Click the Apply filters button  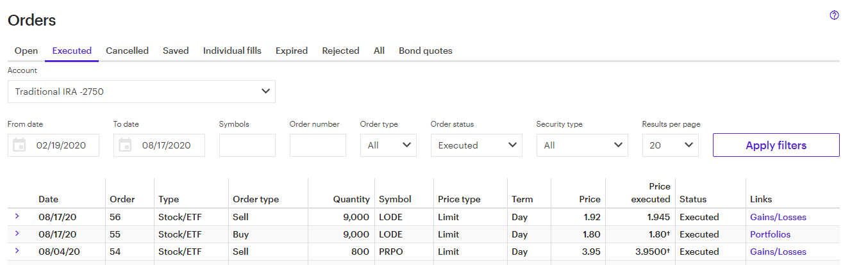coord(776,145)
